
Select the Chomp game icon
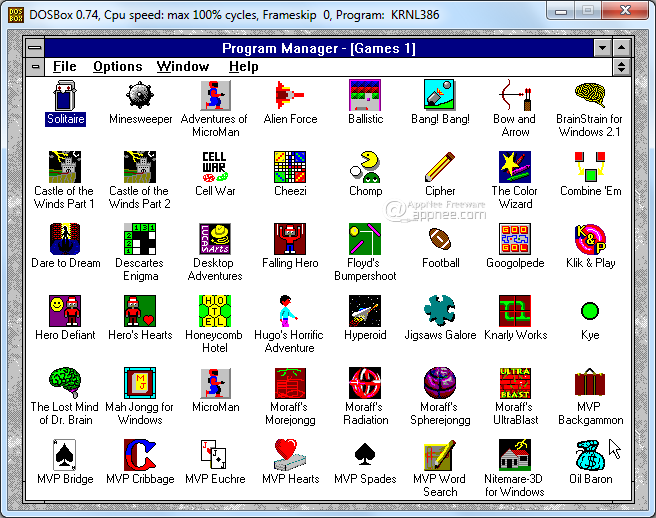point(365,167)
